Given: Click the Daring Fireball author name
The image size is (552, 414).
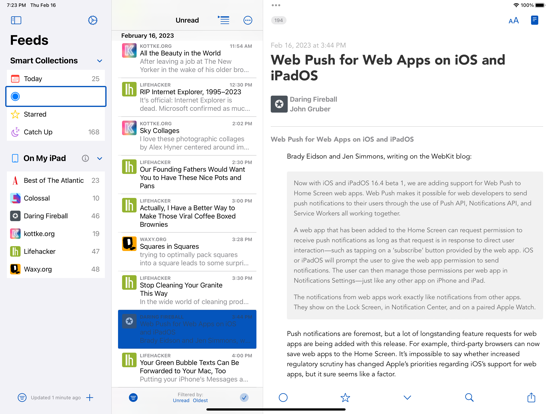Looking at the screenshot, I should coord(313,99).
